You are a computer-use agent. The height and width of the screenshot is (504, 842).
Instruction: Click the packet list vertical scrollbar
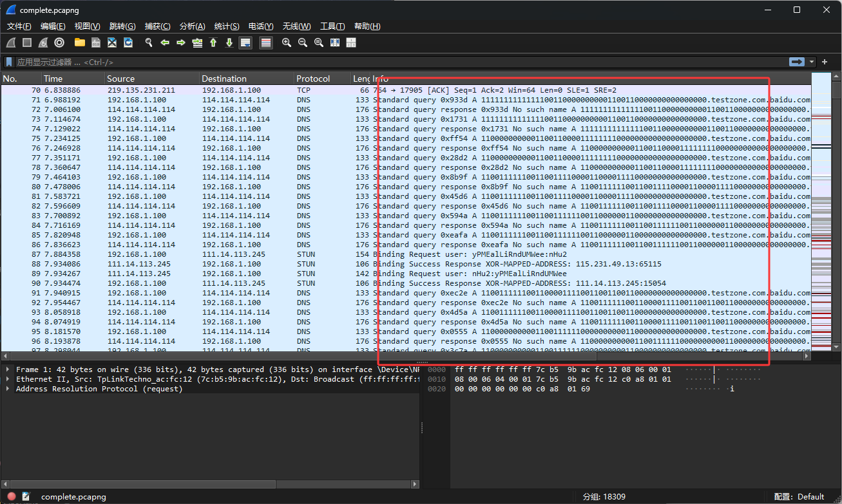[836, 212]
